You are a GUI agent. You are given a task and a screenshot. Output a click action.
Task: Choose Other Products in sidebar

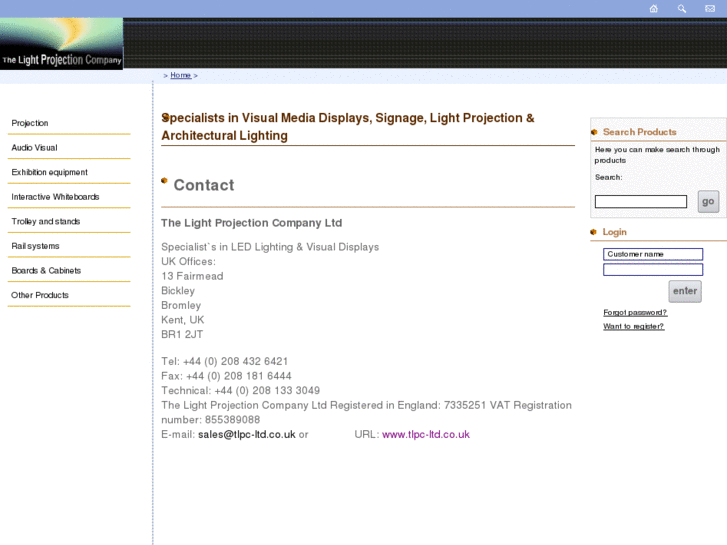click(x=40, y=295)
